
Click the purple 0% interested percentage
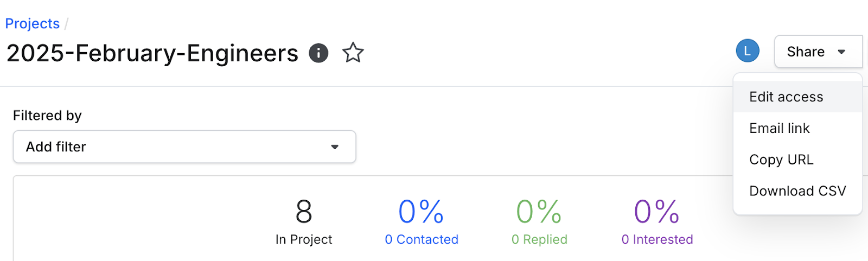(656, 212)
